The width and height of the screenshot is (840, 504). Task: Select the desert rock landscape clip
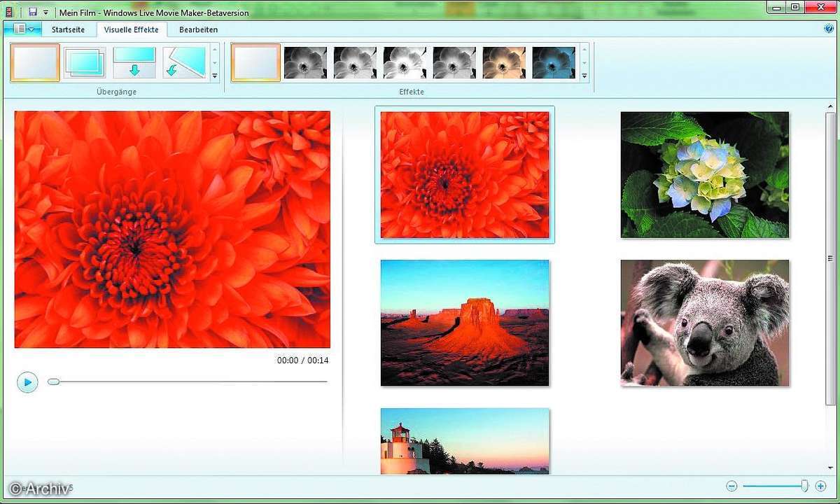click(465, 323)
